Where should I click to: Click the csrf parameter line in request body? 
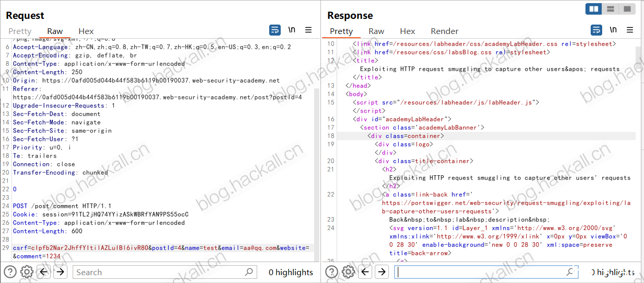tap(161, 248)
